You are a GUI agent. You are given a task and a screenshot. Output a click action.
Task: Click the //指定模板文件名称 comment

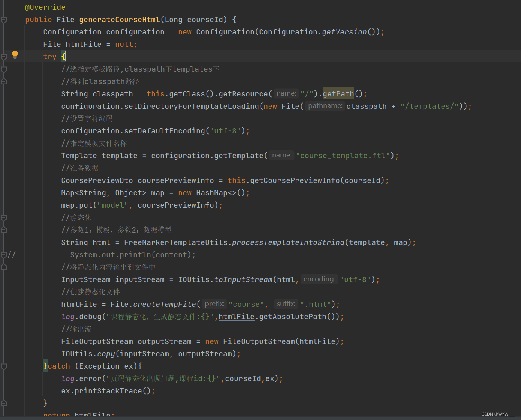(x=94, y=143)
